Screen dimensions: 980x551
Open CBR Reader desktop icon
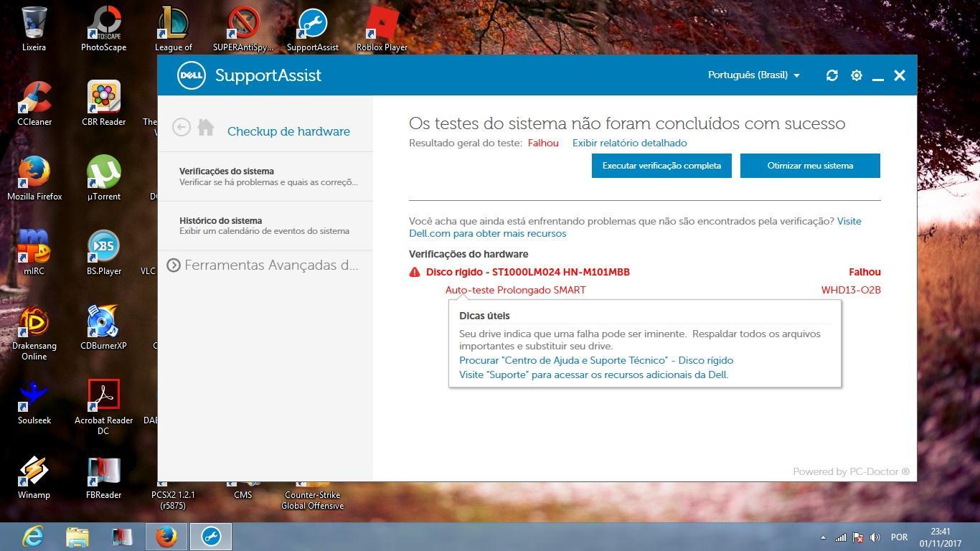click(103, 103)
